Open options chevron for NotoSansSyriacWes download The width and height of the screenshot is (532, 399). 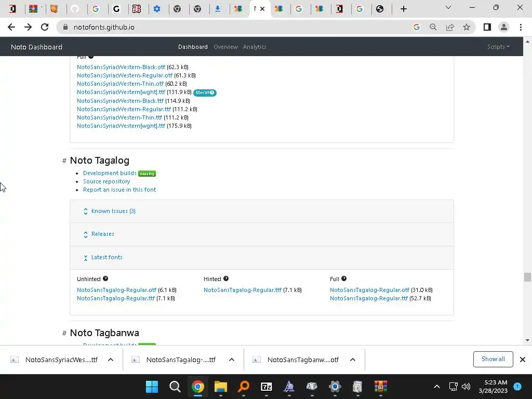click(111, 360)
